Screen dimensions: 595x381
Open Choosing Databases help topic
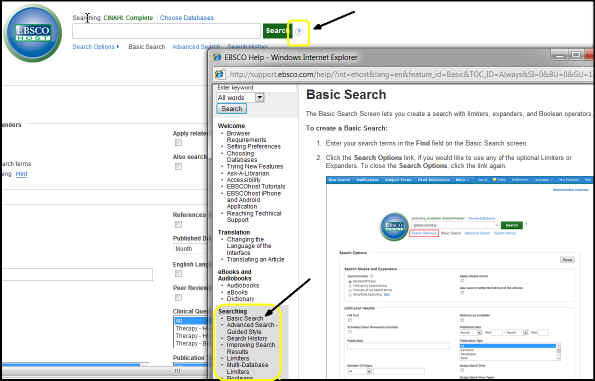point(242,157)
